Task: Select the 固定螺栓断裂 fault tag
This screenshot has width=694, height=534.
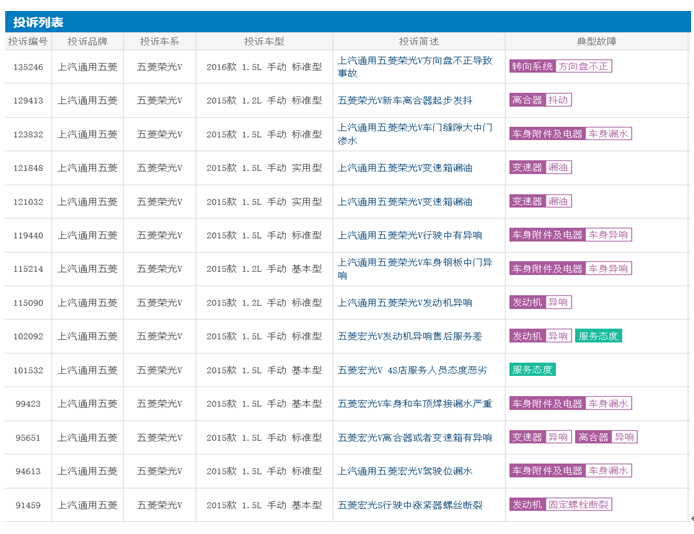Action: coord(579,505)
